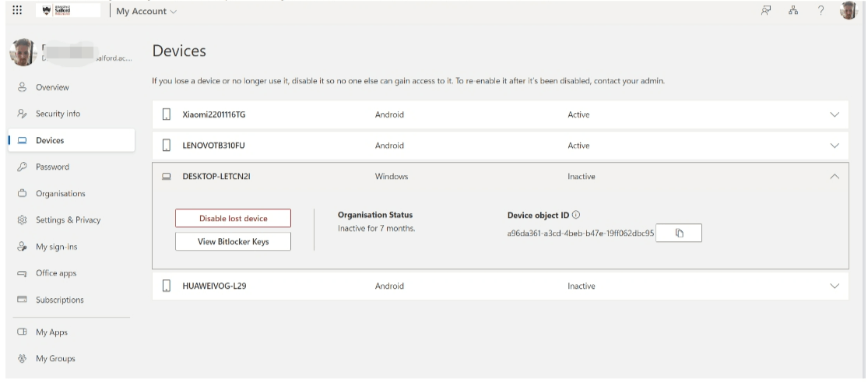Select Devices in the sidebar
The image size is (868, 390).
(71, 141)
